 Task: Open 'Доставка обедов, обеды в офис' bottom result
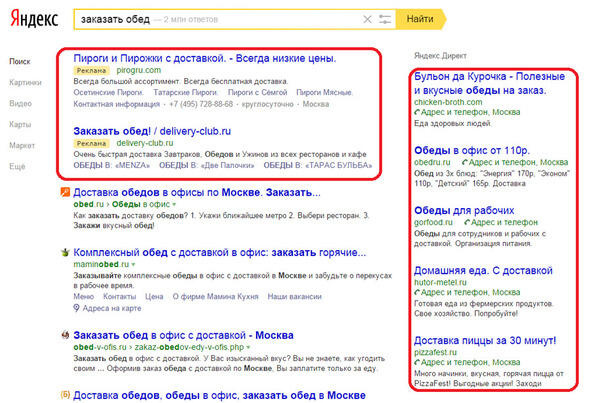click(x=219, y=395)
